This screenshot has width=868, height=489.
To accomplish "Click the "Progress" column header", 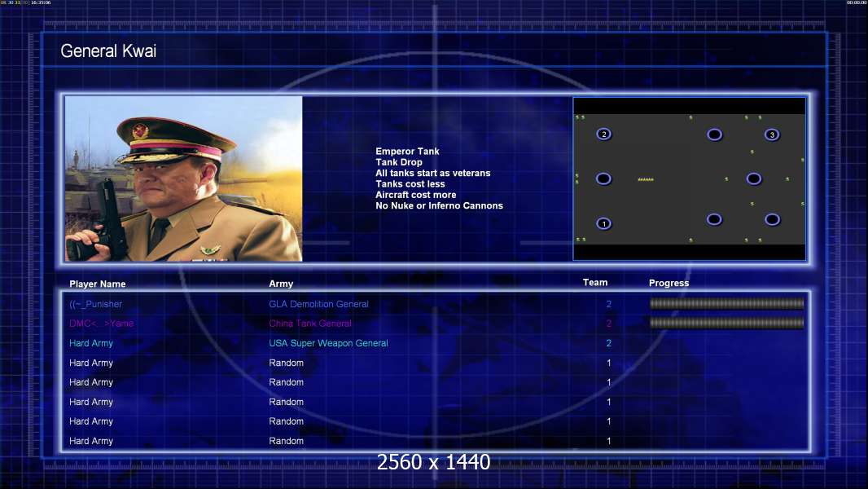I will [669, 283].
